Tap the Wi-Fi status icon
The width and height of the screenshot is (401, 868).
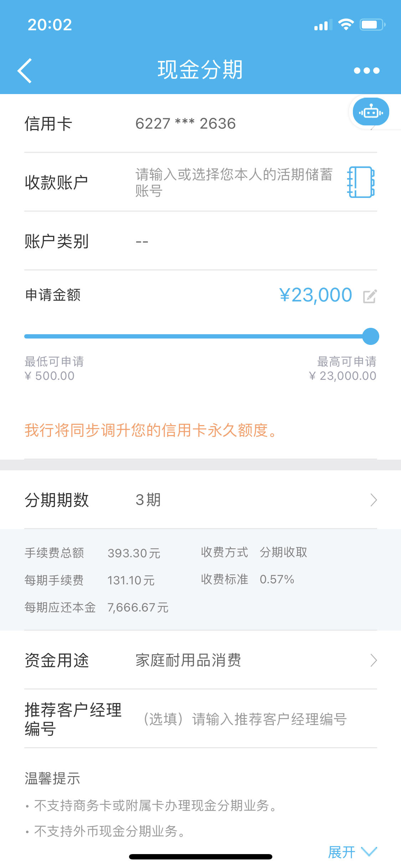345,25
